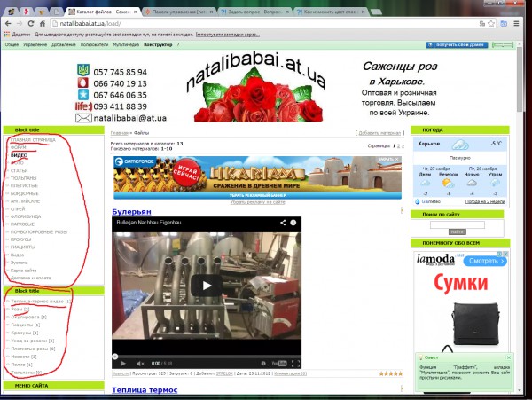Play the Bullerjan video with center button
This screenshot has height=400, width=532.
point(207,286)
